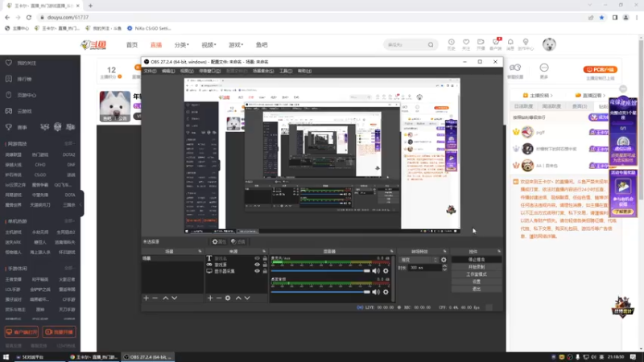The width and height of the screenshot is (644, 362).
Task: Open the OBS View menu
Action: [x=187, y=71]
